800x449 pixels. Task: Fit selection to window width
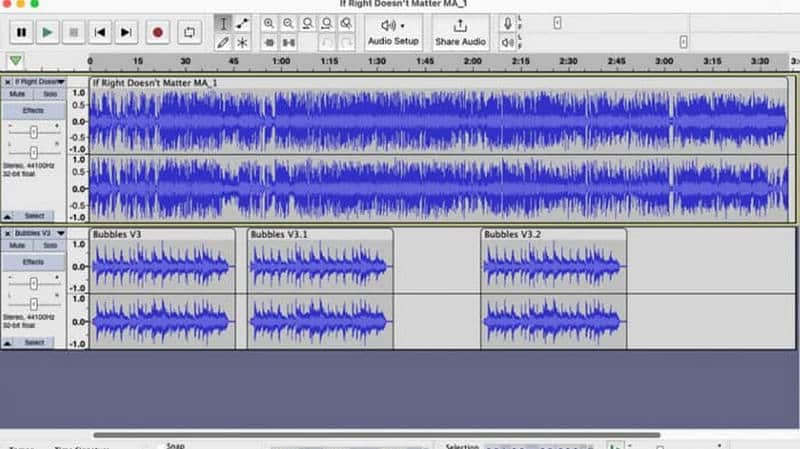308,23
